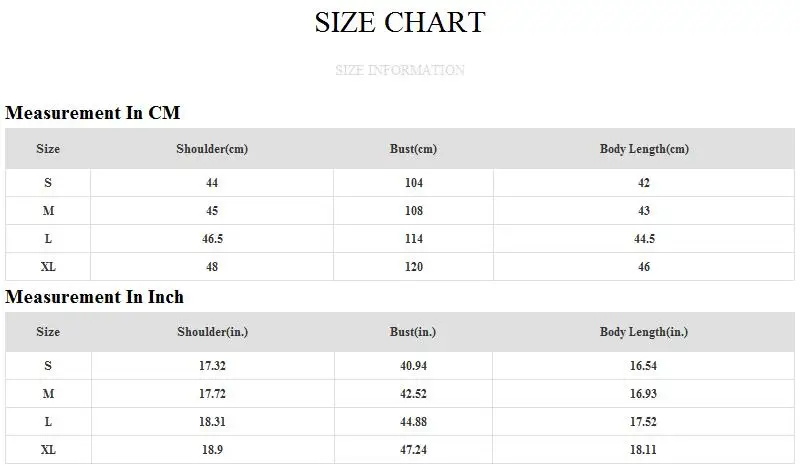Click the 18.11 body length cell

(644, 450)
